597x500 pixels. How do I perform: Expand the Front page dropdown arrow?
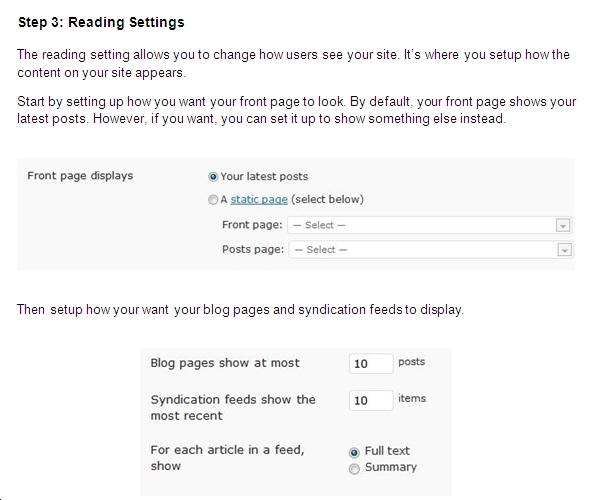[563, 225]
